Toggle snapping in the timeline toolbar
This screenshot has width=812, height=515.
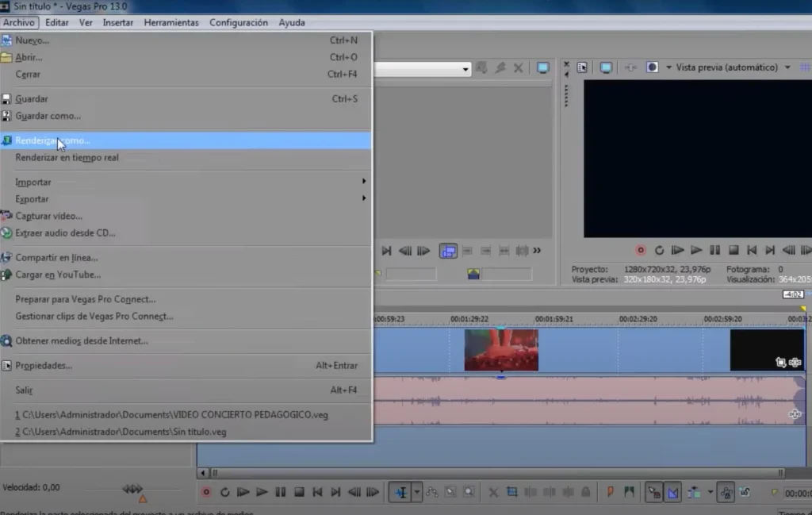(654, 492)
